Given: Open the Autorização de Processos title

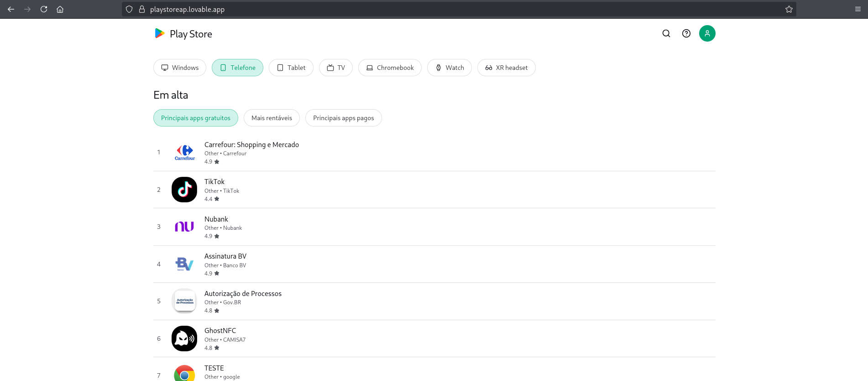Looking at the screenshot, I should click(x=243, y=294).
